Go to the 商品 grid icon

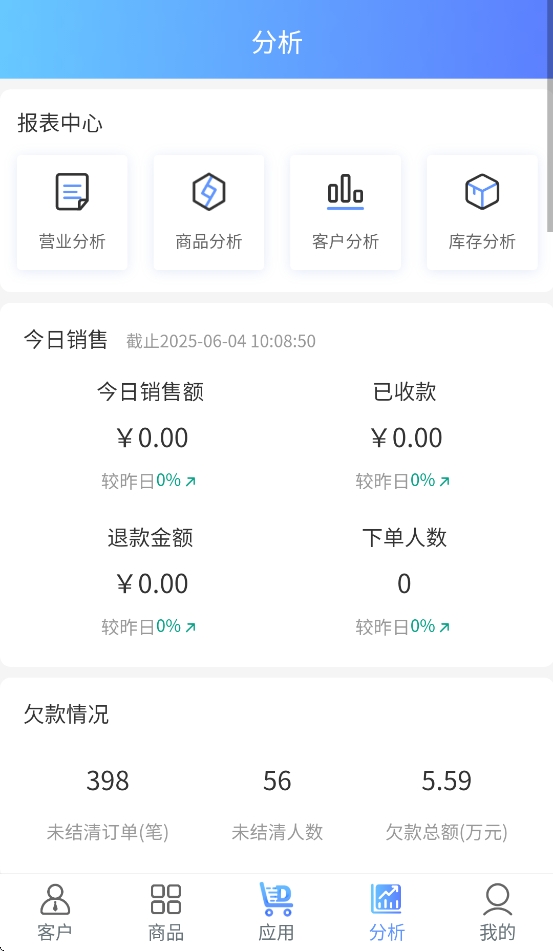(166, 899)
